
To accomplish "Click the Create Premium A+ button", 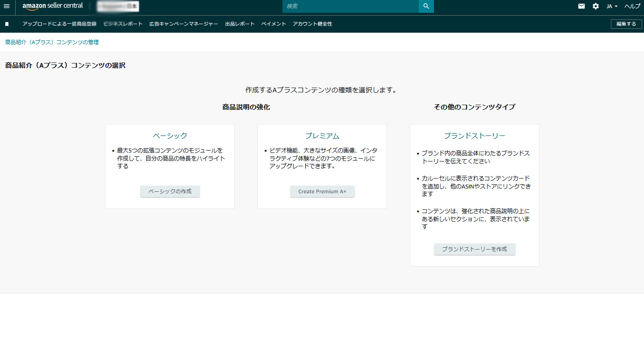I will 322,191.
